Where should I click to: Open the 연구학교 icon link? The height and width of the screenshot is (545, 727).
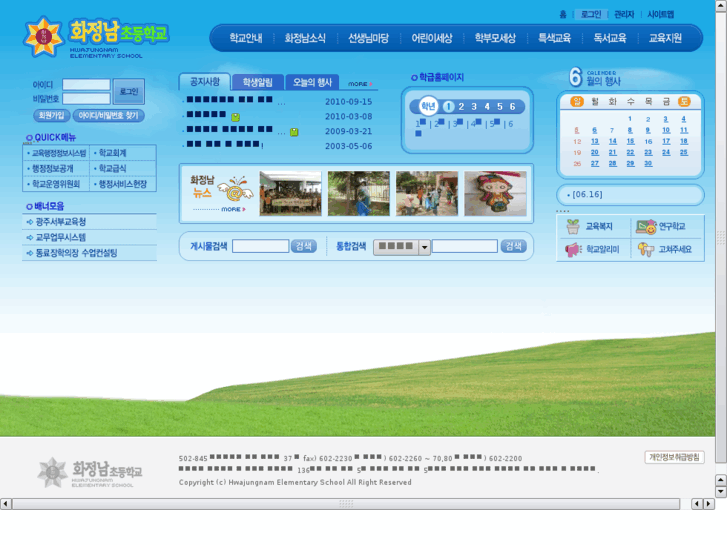click(661, 226)
